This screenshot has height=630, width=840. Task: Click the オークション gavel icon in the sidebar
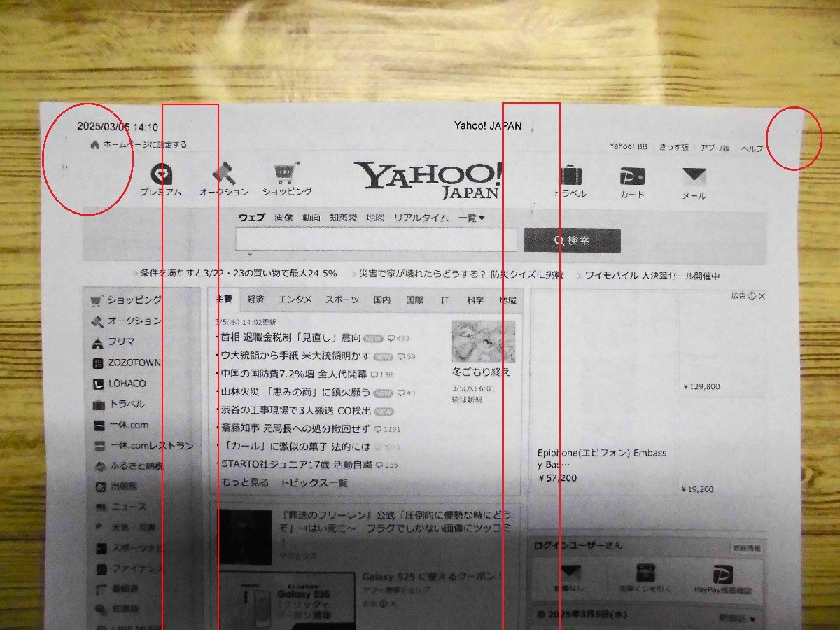[97, 321]
